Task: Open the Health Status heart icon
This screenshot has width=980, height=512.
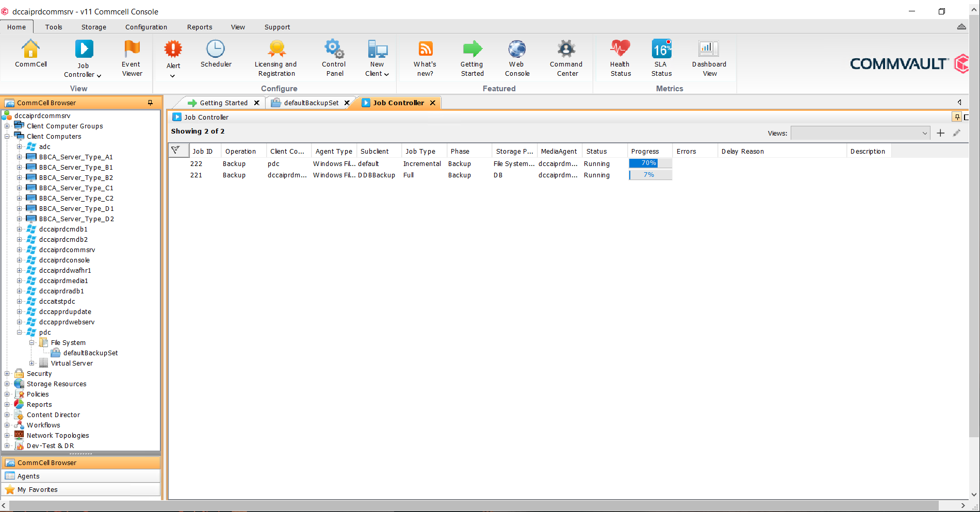Action: 620,49
